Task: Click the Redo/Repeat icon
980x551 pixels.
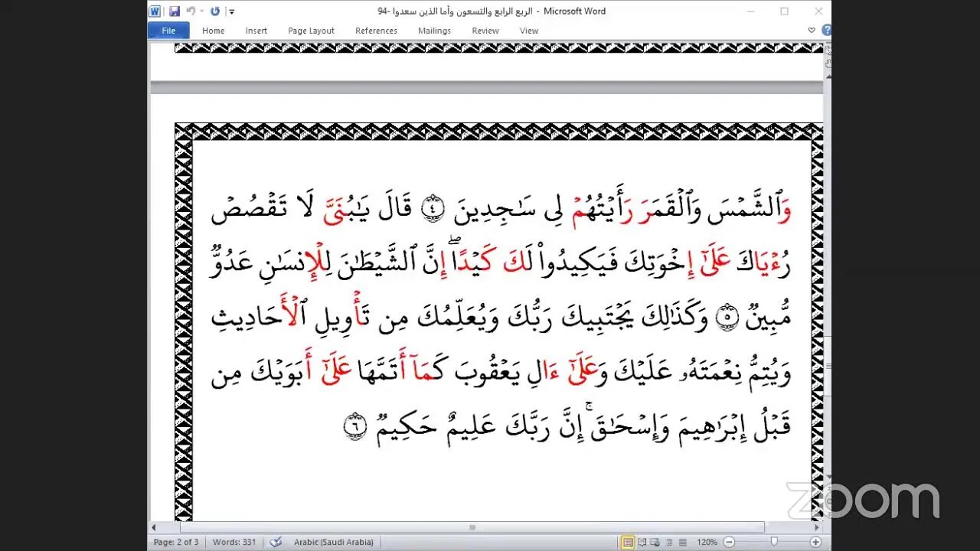Action: tap(215, 11)
